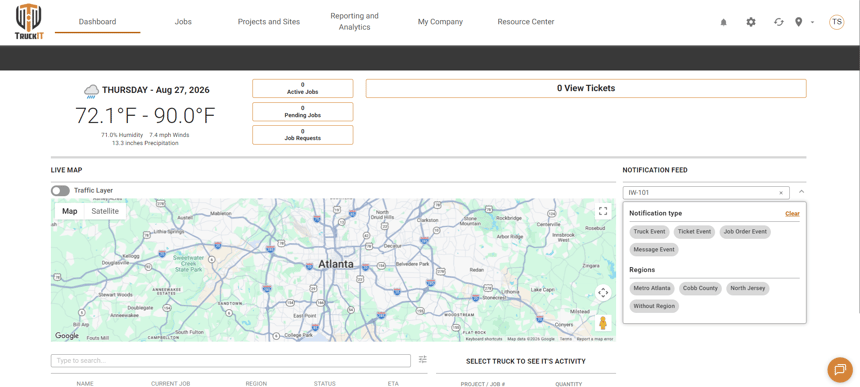
Task: Switch map to Map view
Action: 70,212
